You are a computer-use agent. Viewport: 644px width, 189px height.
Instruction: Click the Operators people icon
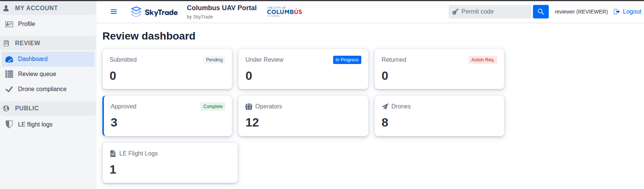coord(249,107)
